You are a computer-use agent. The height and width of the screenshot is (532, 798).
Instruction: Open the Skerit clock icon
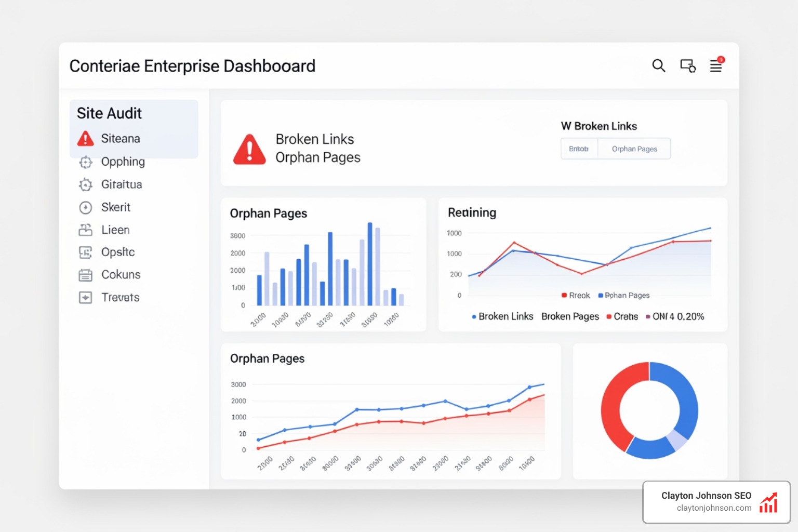(85, 207)
